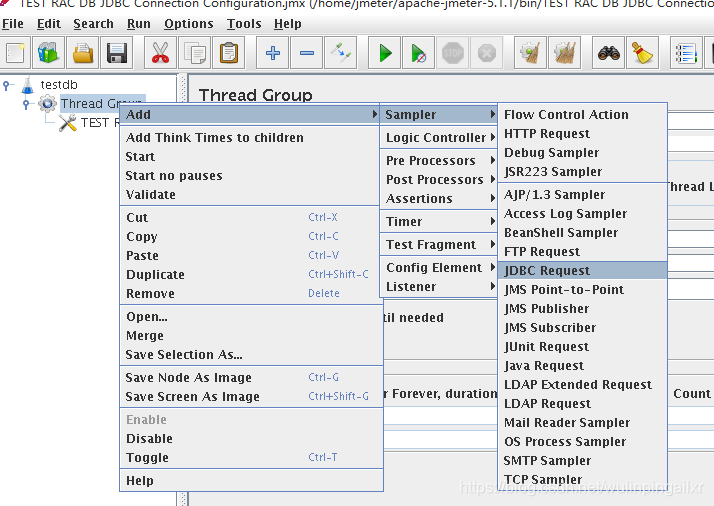Open the Edit menu
This screenshot has height=506, width=714.
[x=48, y=24]
